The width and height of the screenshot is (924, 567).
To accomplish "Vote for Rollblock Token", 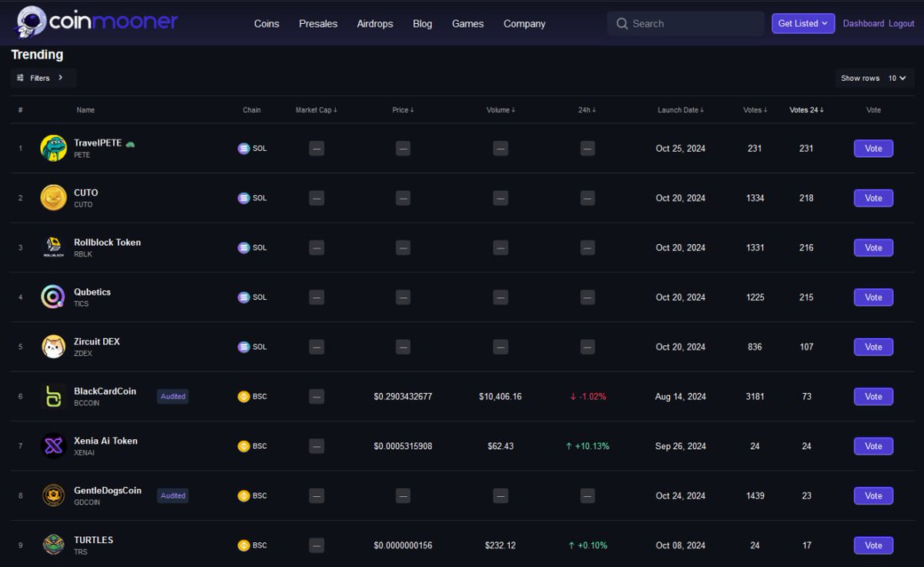I will point(873,248).
